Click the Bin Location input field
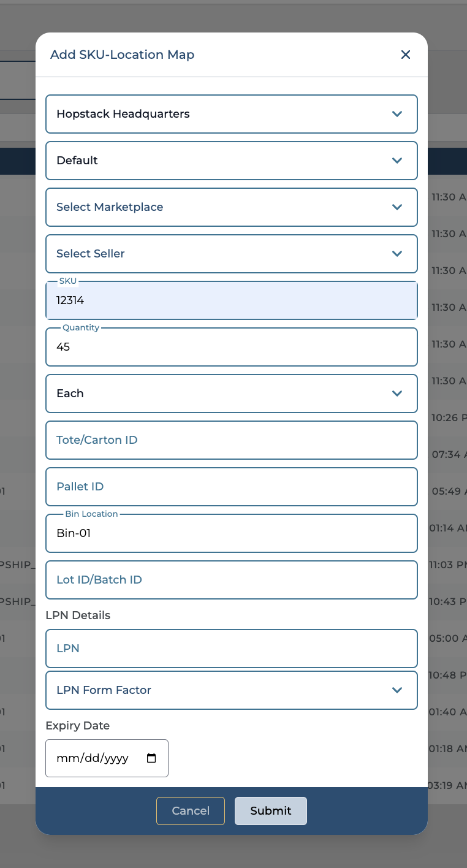Image resolution: width=467 pixels, height=868 pixels. pos(231,533)
